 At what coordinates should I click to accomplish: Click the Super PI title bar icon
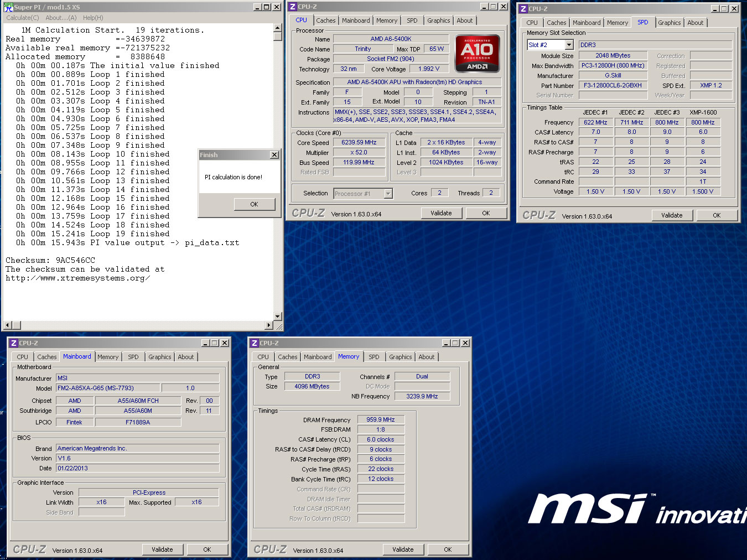[8, 7]
